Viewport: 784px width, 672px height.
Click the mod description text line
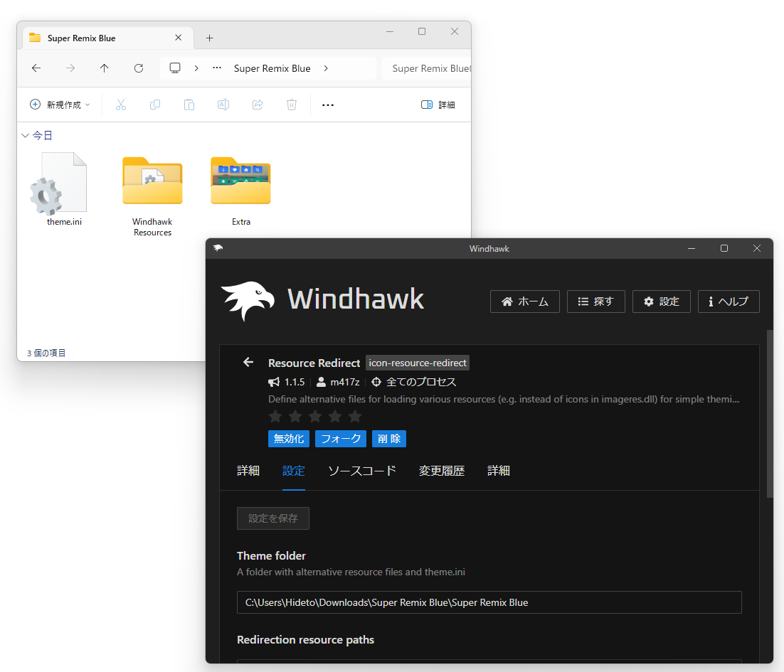coord(504,399)
